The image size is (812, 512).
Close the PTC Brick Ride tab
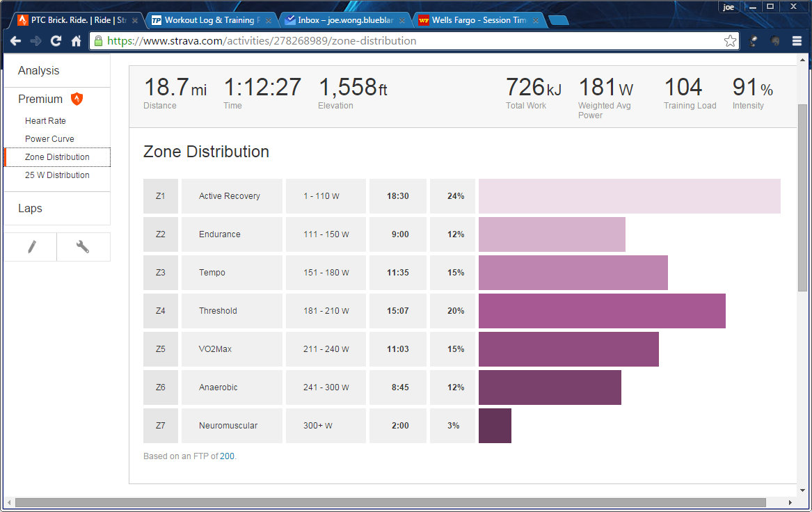[135, 21]
